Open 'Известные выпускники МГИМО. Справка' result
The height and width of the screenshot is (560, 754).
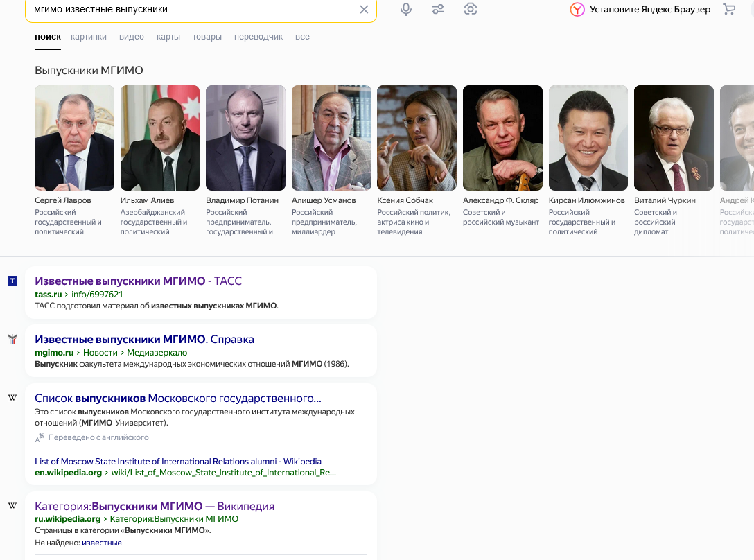(144, 339)
